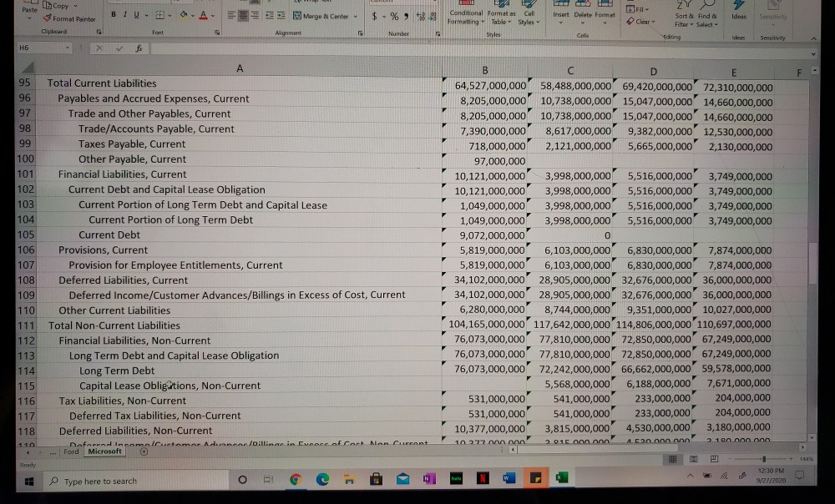
Task: Toggle bold formatting in the Font group
Action: tap(114, 15)
